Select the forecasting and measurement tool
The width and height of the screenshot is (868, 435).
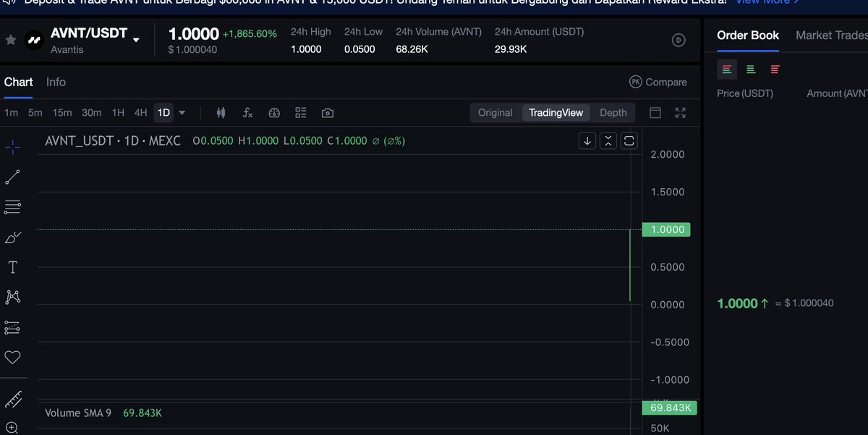click(13, 327)
